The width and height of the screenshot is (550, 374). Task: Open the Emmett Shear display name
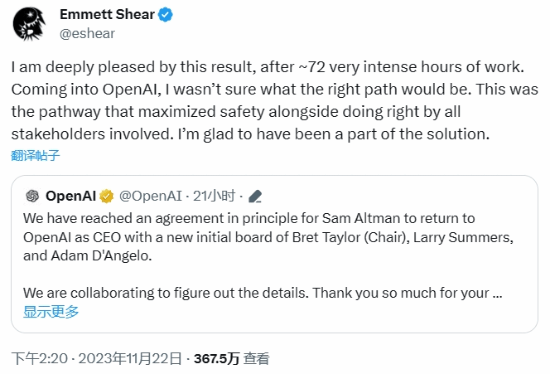107,14
